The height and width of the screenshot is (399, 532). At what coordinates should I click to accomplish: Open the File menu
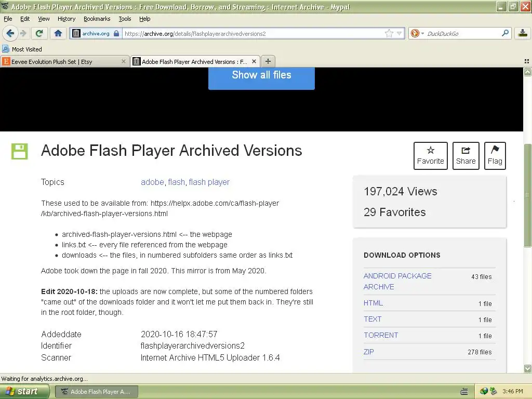click(x=8, y=19)
